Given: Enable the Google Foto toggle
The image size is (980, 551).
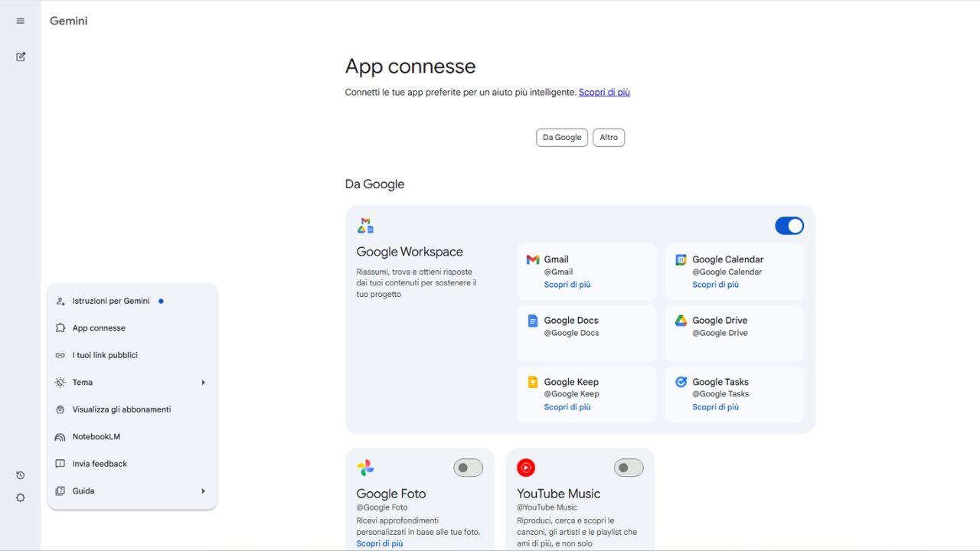Looking at the screenshot, I should pyautogui.click(x=468, y=468).
